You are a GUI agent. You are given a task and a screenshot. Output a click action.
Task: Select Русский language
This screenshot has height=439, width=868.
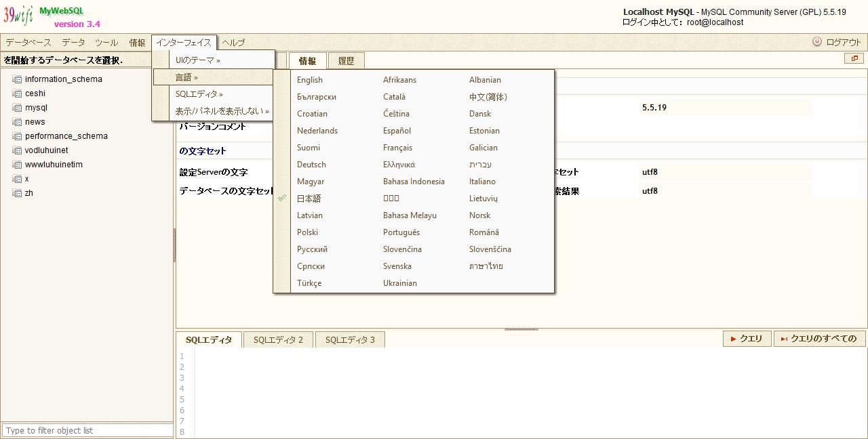coord(312,249)
